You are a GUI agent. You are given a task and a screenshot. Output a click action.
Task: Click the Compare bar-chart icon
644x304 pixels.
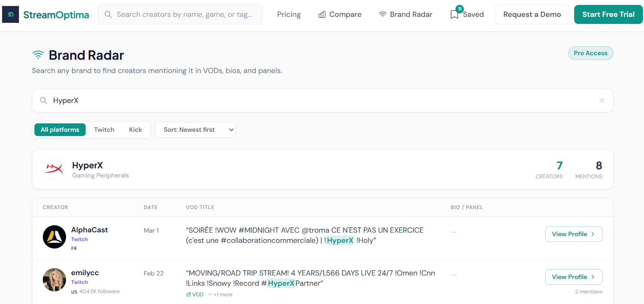coord(322,14)
